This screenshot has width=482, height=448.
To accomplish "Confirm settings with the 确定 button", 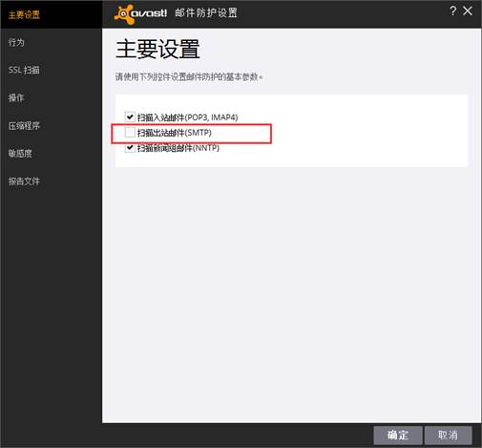I will pyautogui.click(x=398, y=435).
